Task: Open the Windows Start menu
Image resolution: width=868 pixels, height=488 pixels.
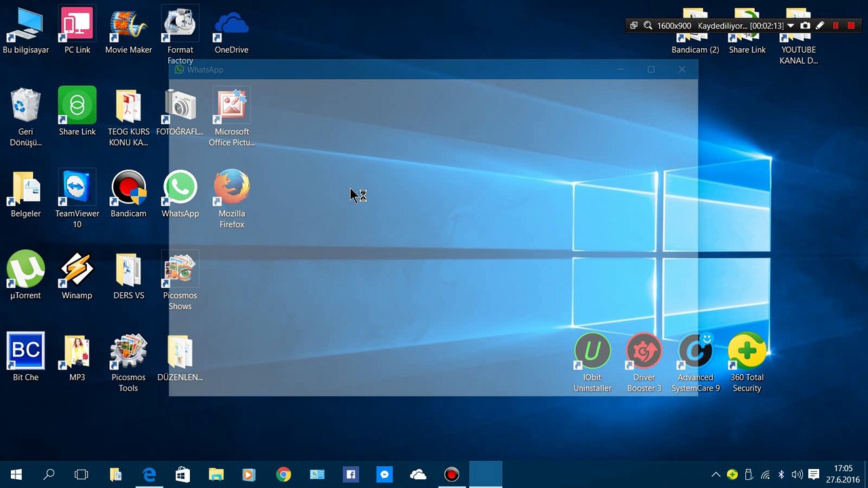Action: coord(16,474)
